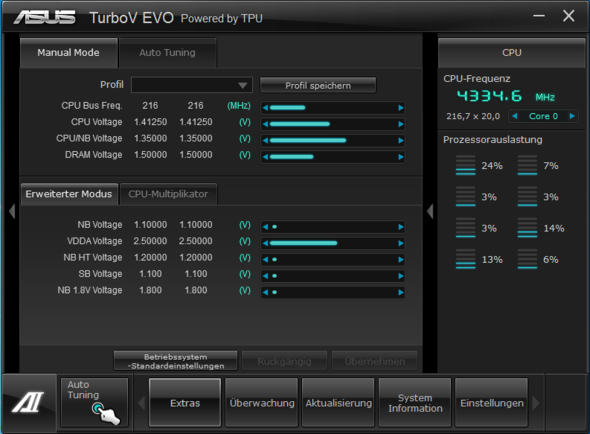This screenshot has height=434, width=590.
Task: Click Betriebssystem-Standardeinstellungen button
Action: click(x=176, y=361)
